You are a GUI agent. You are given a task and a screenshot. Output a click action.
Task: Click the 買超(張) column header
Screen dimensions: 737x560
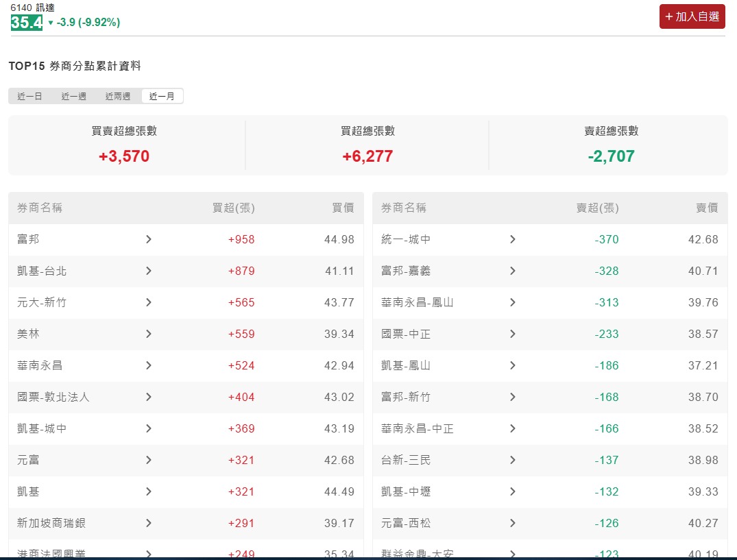233,208
